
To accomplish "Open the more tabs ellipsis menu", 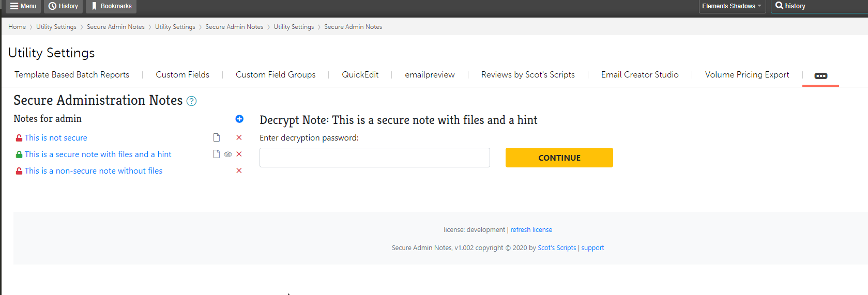I will [820, 75].
